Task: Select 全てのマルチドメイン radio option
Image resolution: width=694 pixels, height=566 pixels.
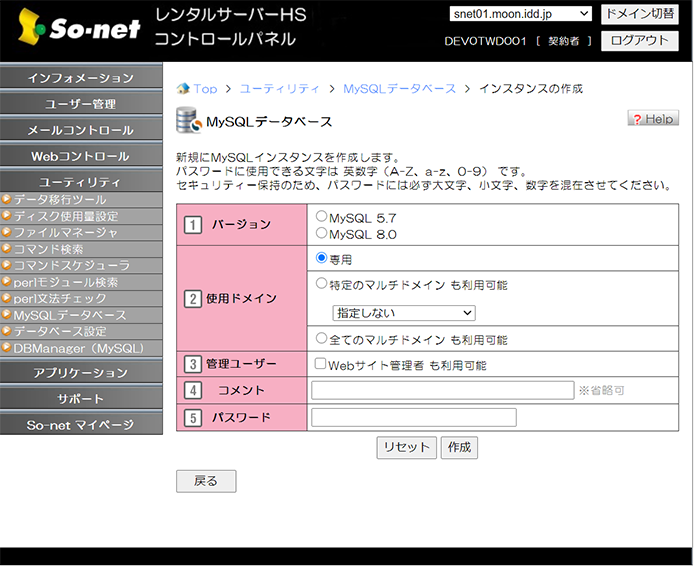Action: (321, 338)
